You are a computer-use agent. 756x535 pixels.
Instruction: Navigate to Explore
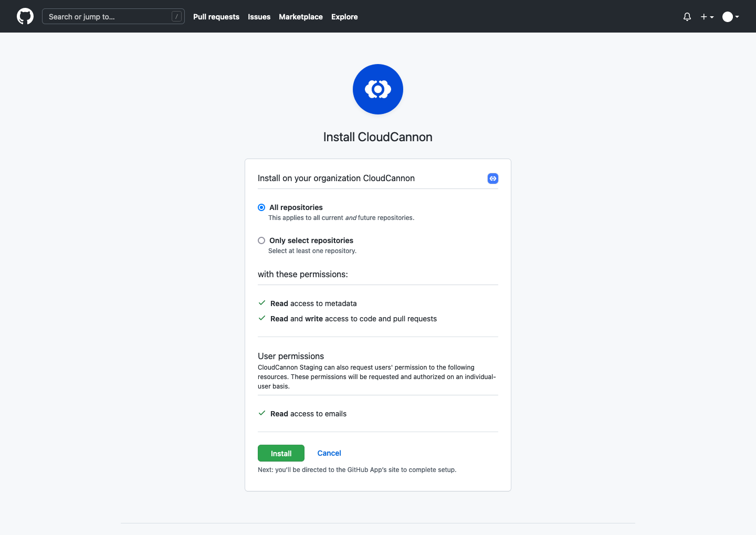coord(344,16)
